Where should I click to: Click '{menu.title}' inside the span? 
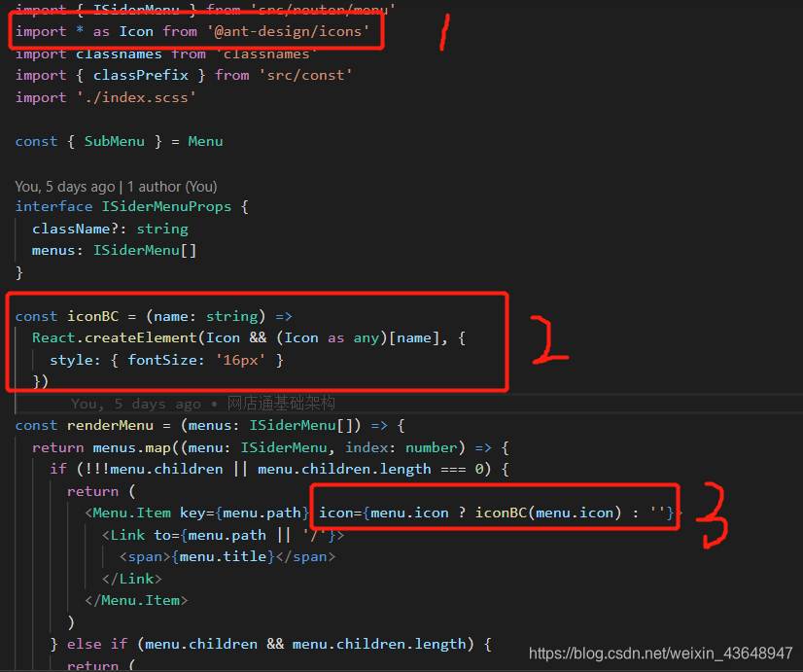point(223,556)
